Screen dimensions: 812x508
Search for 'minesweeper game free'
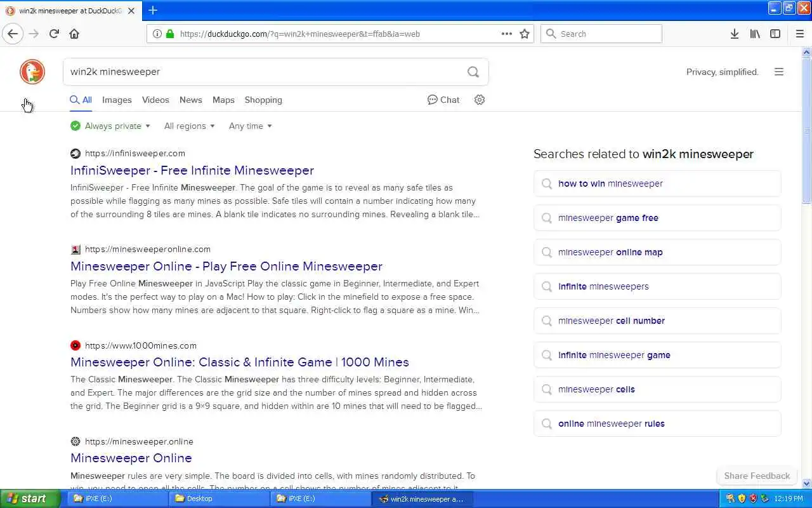click(x=657, y=218)
